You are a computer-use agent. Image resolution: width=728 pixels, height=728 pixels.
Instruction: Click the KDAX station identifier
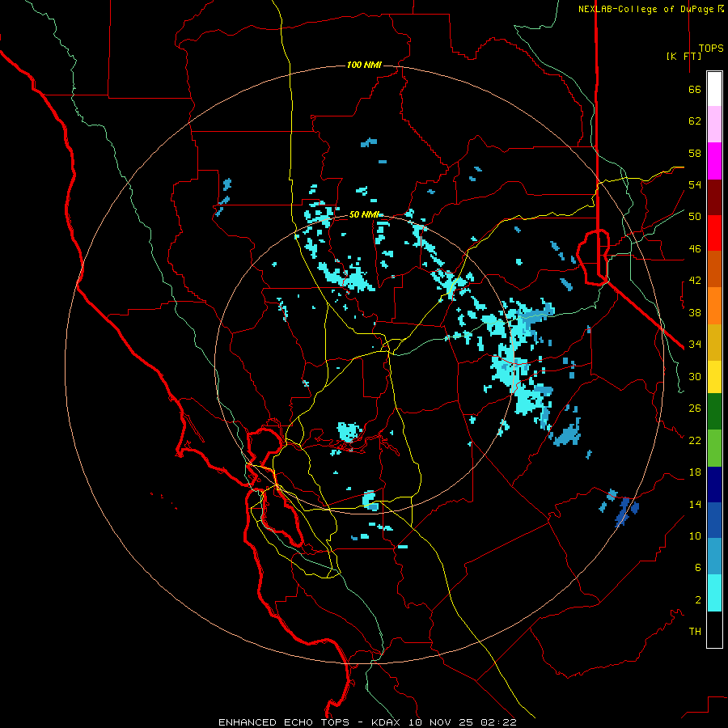pos(387,722)
